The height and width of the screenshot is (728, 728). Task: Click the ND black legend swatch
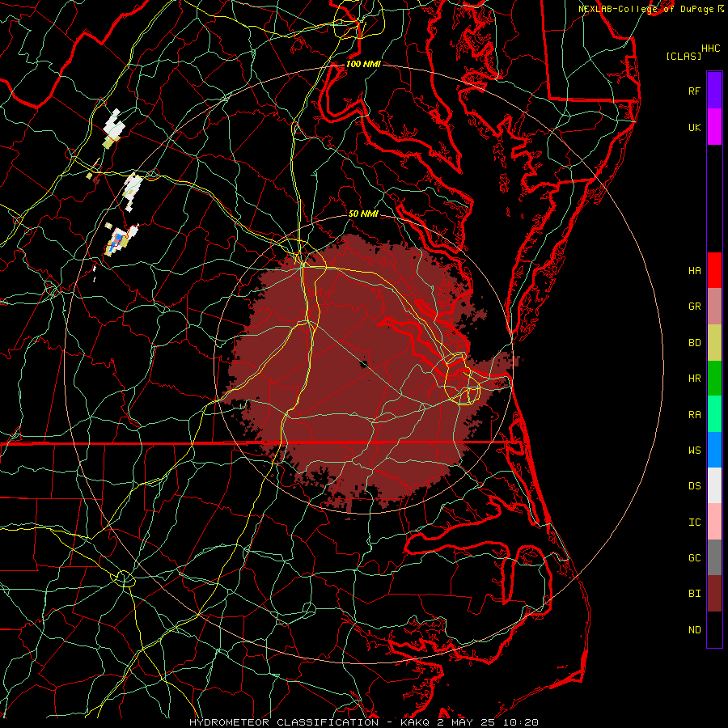tap(714, 629)
